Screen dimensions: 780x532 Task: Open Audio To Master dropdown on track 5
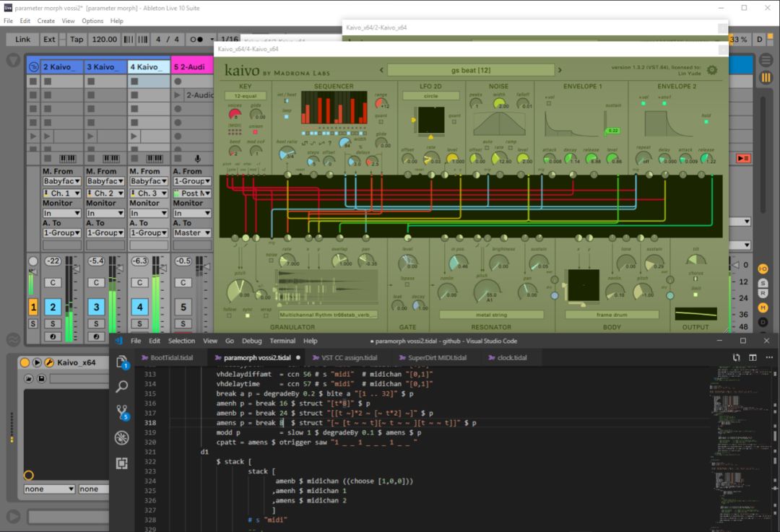click(x=192, y=232)
